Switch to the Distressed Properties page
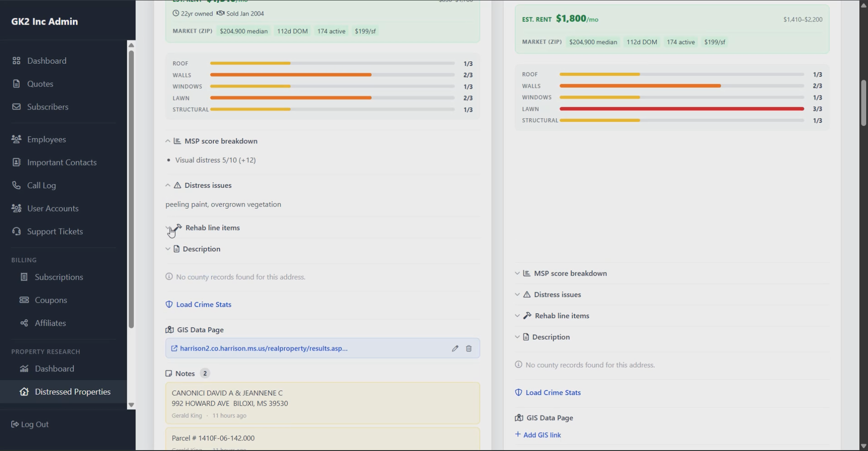This screenshot has width=868, height=451. tap(73, 391)
